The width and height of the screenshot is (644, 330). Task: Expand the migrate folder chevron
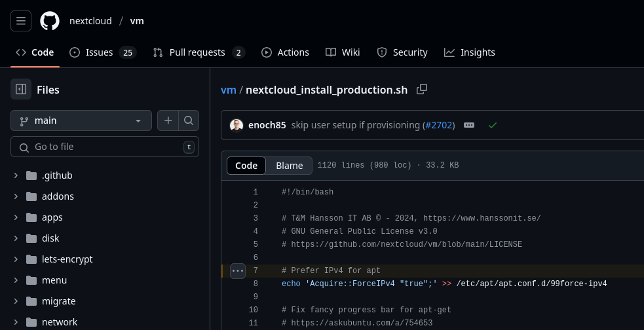[x=16, y=301]
